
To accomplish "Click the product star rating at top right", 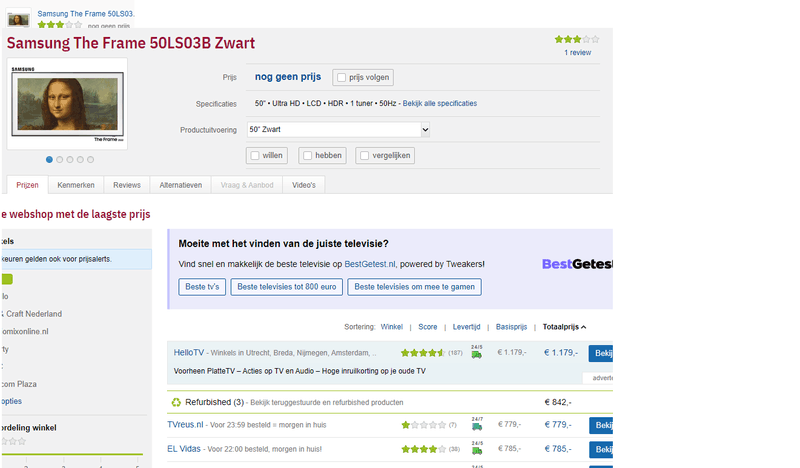I will 577,39.
